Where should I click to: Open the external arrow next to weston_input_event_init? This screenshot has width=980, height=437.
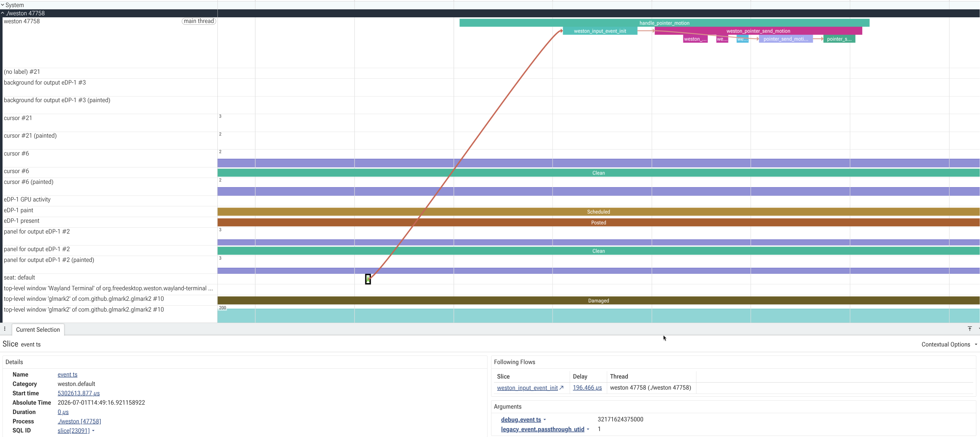click(561, 388)
